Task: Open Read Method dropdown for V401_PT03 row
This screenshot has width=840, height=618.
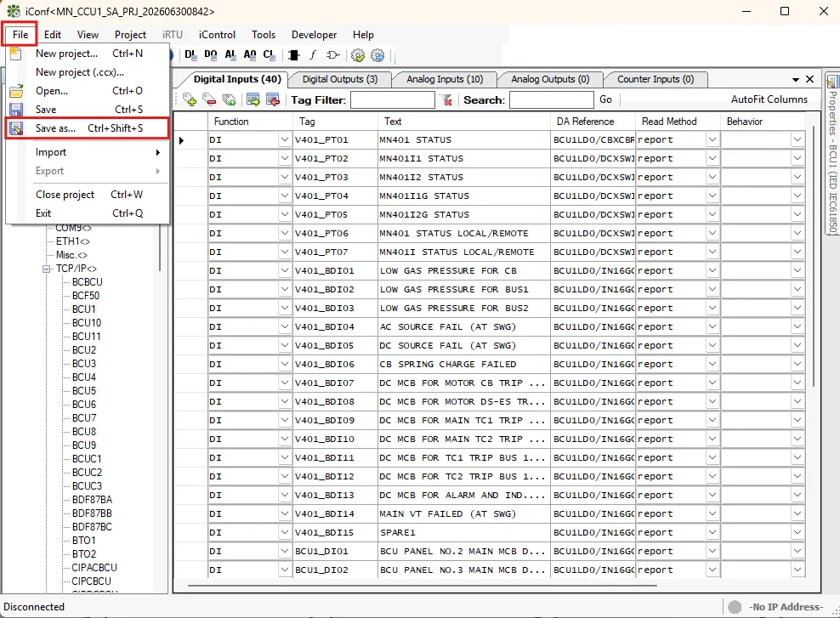Action: [x=712, y=178]
